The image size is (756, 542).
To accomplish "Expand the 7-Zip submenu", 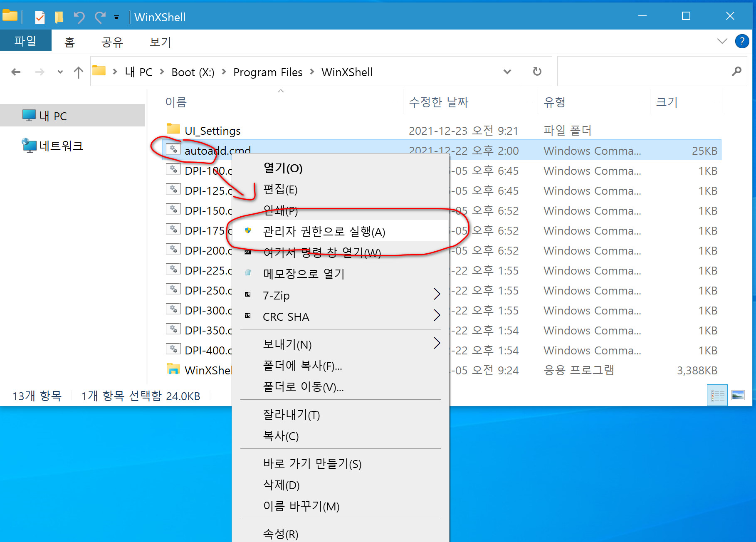I will point(341,295).
